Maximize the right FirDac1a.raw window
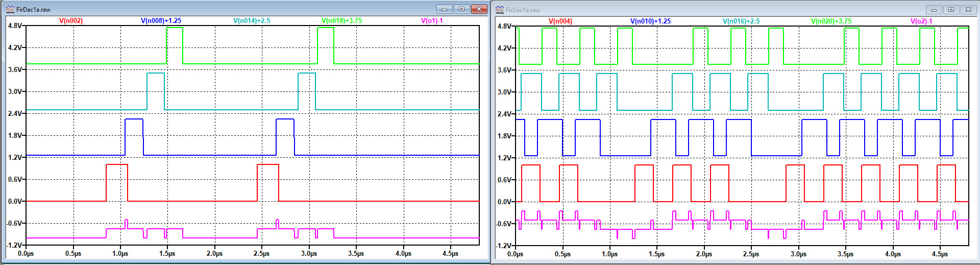 point(951,10)
